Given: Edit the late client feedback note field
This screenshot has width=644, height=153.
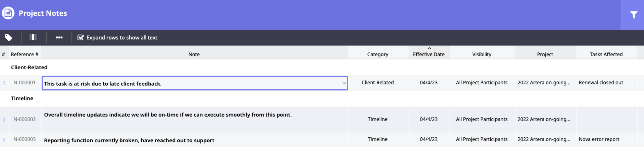Looking at the screenshot, I should coord(191,83).
